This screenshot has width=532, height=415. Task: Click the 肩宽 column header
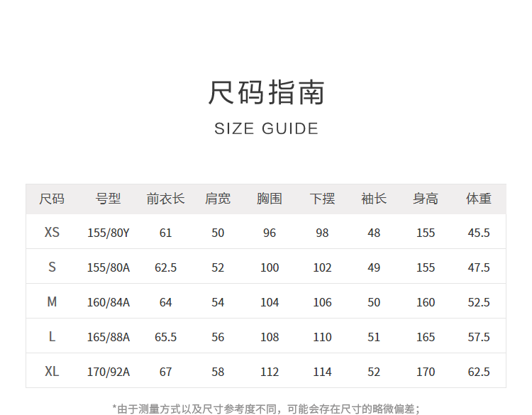click(218, 199)
